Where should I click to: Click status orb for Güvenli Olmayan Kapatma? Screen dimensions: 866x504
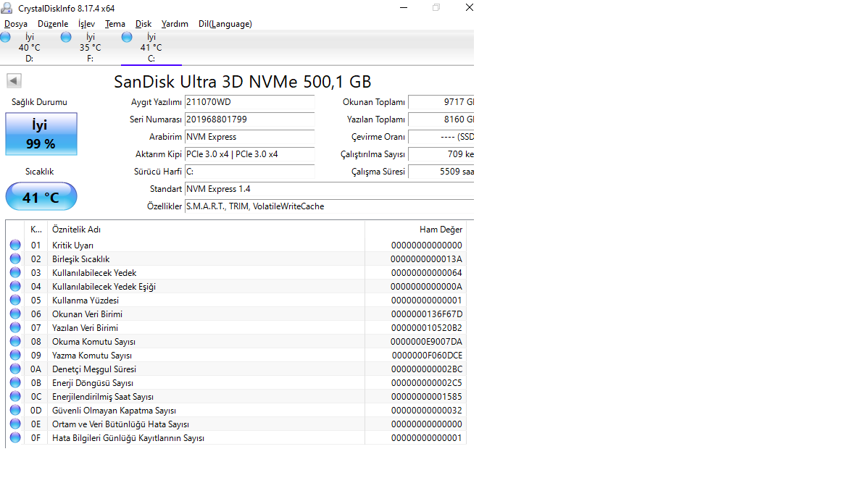coord(15,410)
